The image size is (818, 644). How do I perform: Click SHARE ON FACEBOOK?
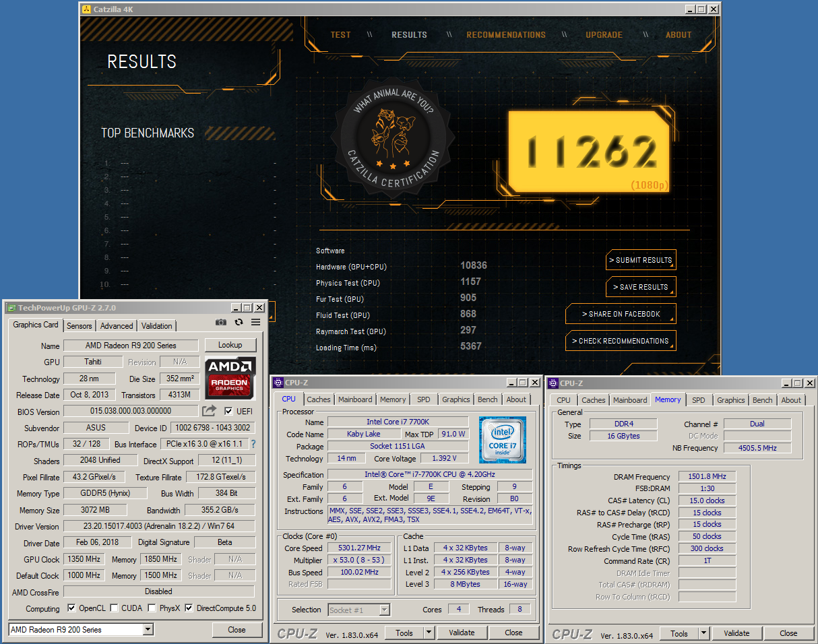pos(621,314)
